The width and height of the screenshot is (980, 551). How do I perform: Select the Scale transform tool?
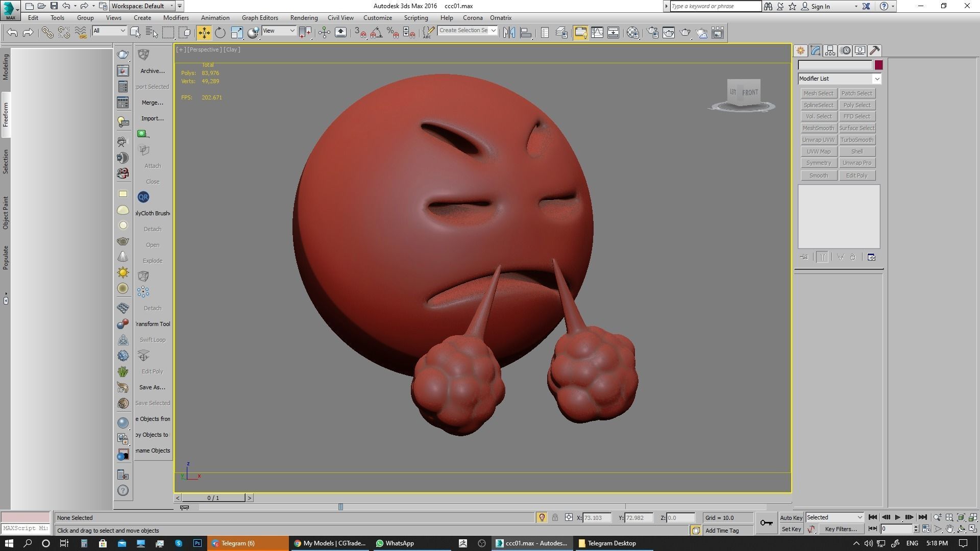point(237,33)
